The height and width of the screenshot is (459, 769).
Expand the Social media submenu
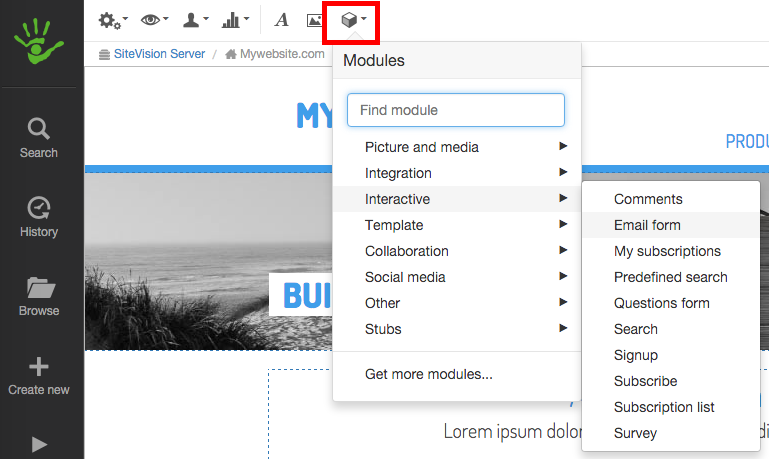point(457,277)
